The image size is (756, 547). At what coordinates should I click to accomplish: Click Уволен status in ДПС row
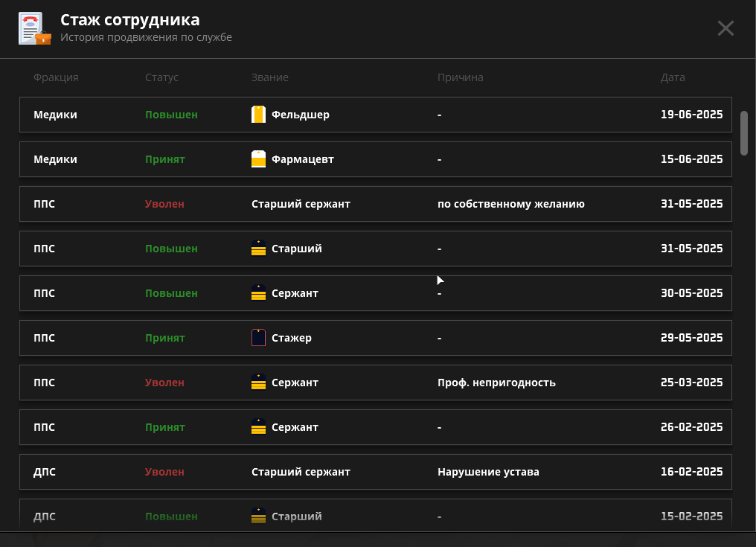164,472
